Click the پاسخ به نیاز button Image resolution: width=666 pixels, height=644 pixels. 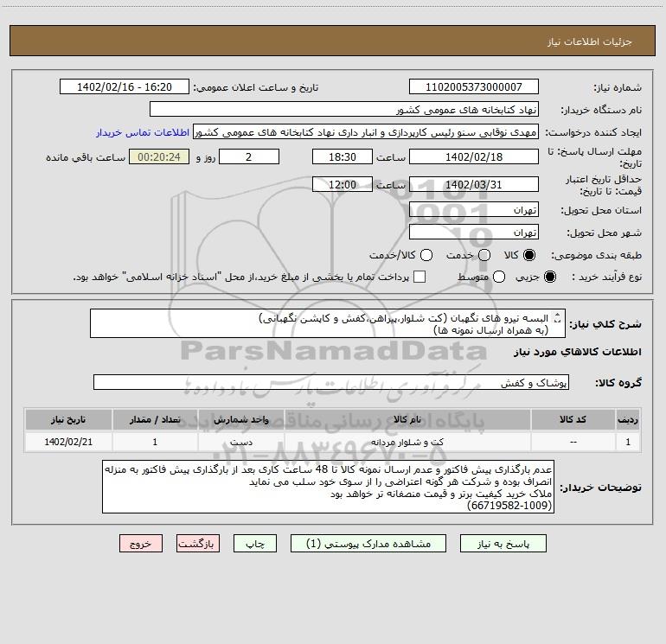click(503, 544)
